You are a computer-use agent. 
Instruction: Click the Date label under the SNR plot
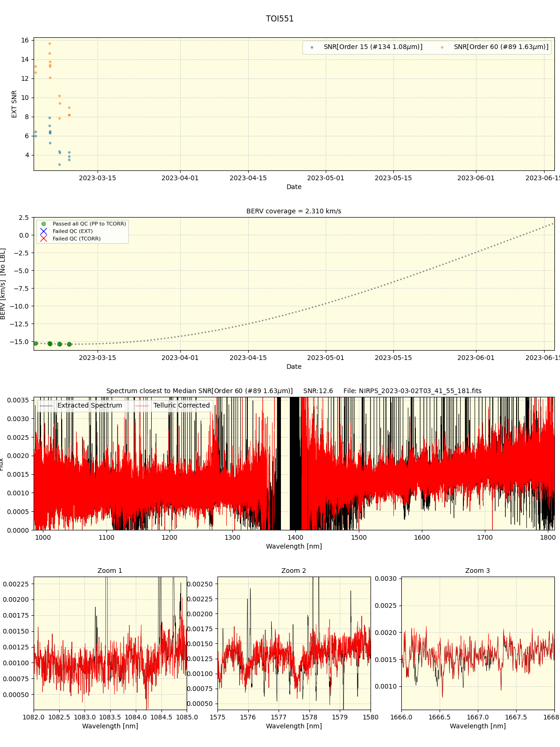pos(294,187)
